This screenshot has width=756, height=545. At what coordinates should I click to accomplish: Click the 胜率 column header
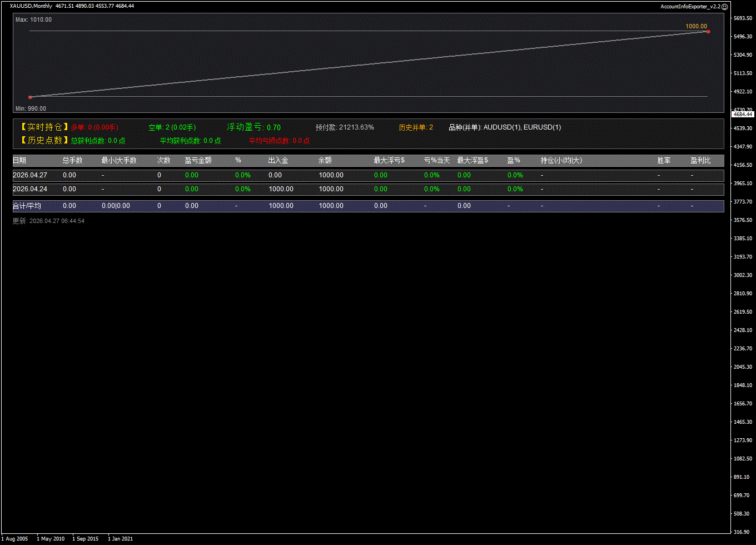(x=664, y=160)
